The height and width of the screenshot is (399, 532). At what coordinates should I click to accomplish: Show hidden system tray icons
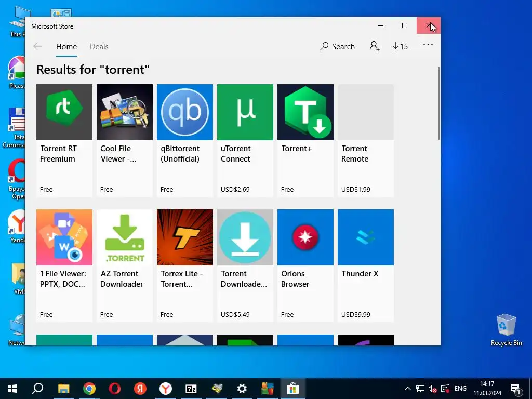pyautogui.click(x=408, y=389)
